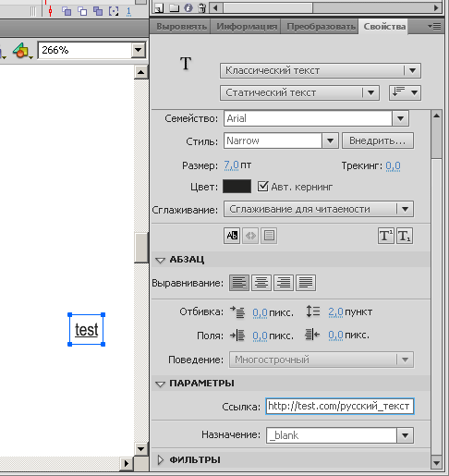Toggle Авт. кернинг checkbox
This screenshot has width=449, height=476.
coord(262,187)
